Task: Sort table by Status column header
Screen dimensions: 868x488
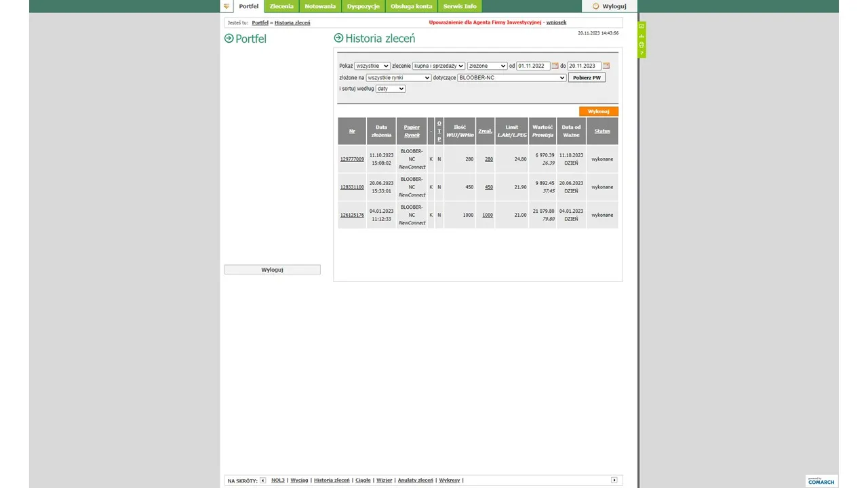Action: pyautogui.click(x=602, y=131)
